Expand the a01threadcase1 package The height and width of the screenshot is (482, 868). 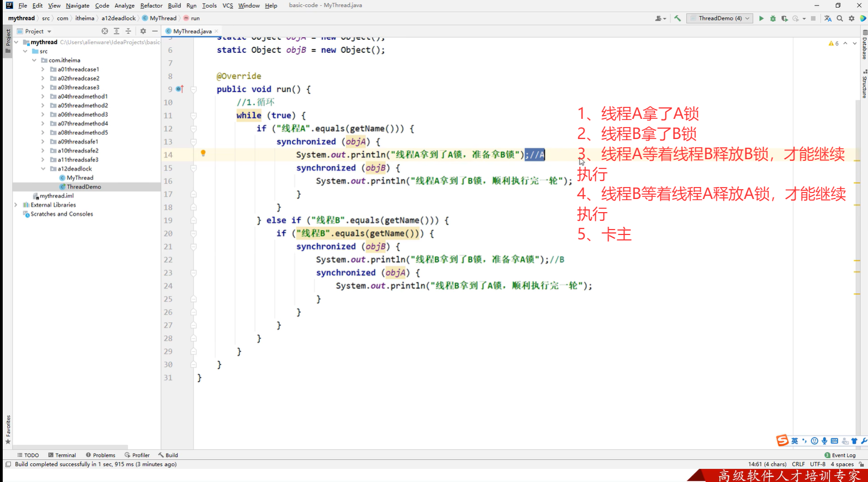[43, 69]
